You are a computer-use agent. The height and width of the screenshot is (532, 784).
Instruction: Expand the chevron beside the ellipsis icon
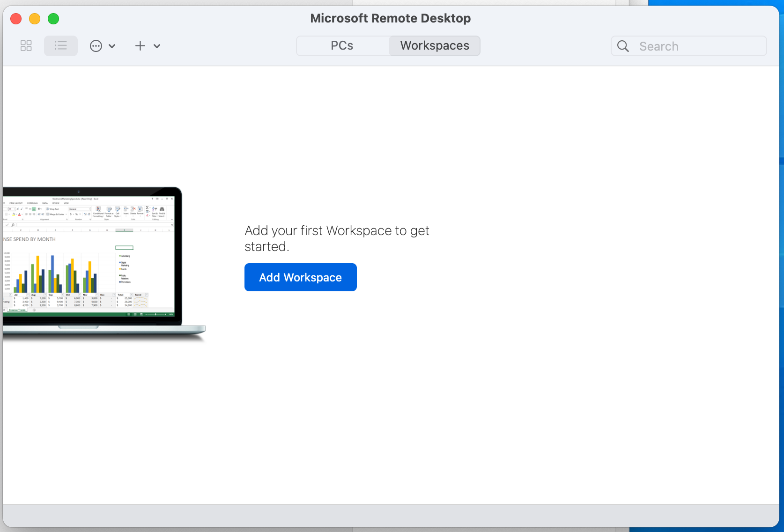[x=112, y=46]
